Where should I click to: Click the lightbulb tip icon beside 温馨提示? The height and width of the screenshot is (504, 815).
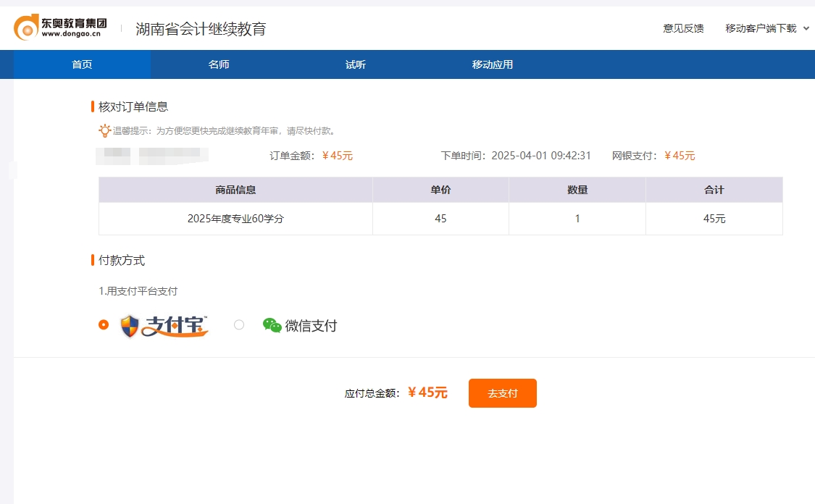105,131
